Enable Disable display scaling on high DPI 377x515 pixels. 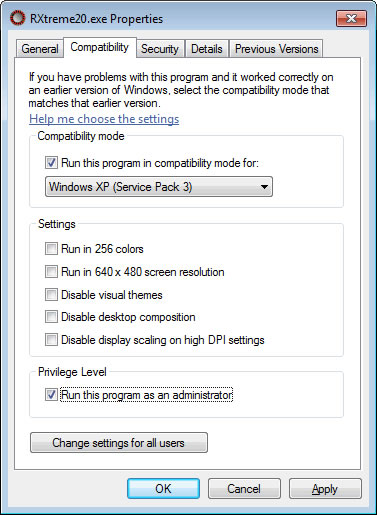point(51,340)
